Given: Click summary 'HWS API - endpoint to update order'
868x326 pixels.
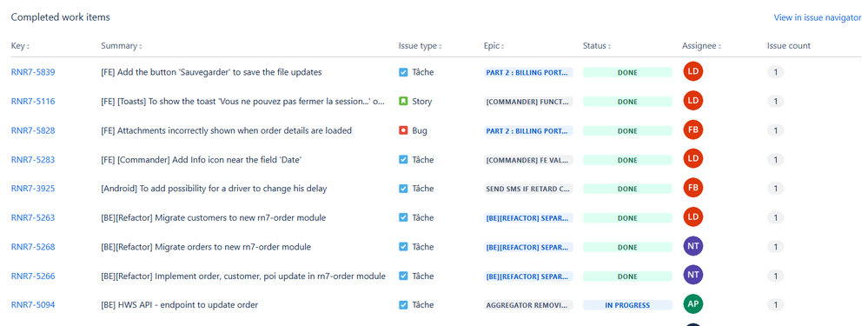Looking at the screenshot, I should (x=179, y=305).
